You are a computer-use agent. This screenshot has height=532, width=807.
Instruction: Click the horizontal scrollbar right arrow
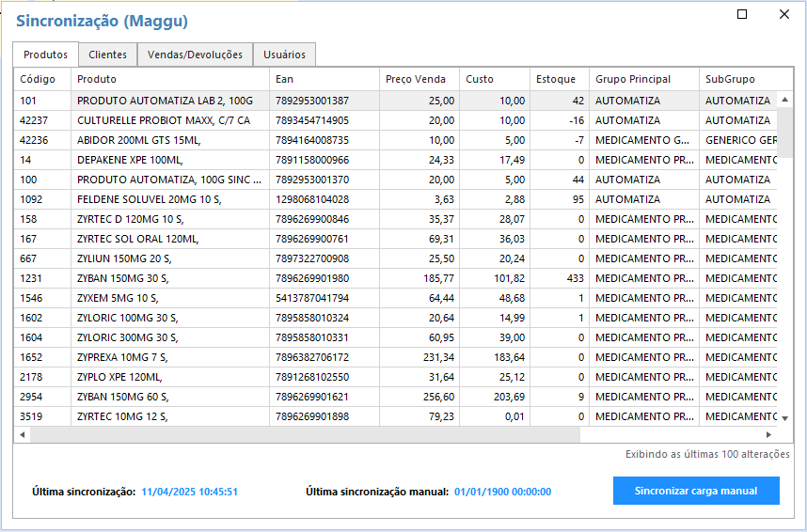point(768,435)
